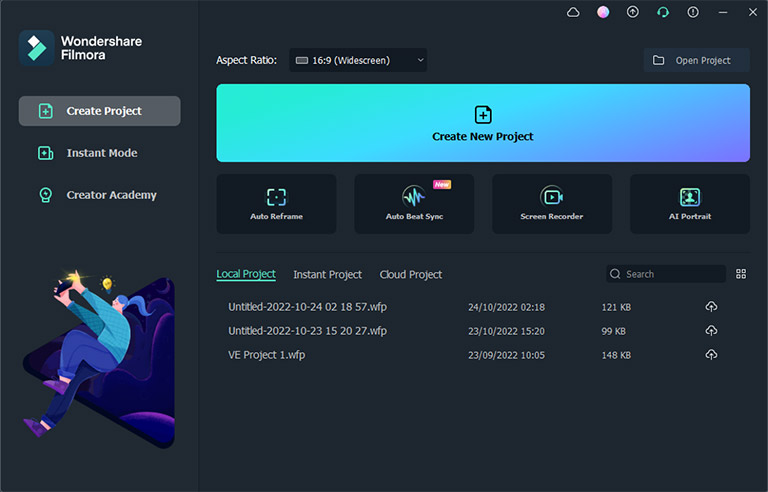This screenshot has height=492, width=768.
Task: Open Untitled-2022-10-23 15 20 27.wfp project
Action: click(x=307, y=331)
